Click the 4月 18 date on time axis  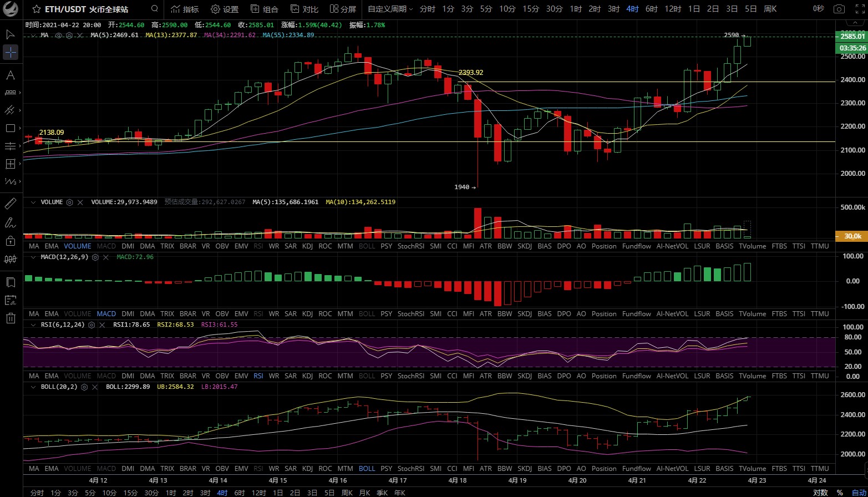457,480
